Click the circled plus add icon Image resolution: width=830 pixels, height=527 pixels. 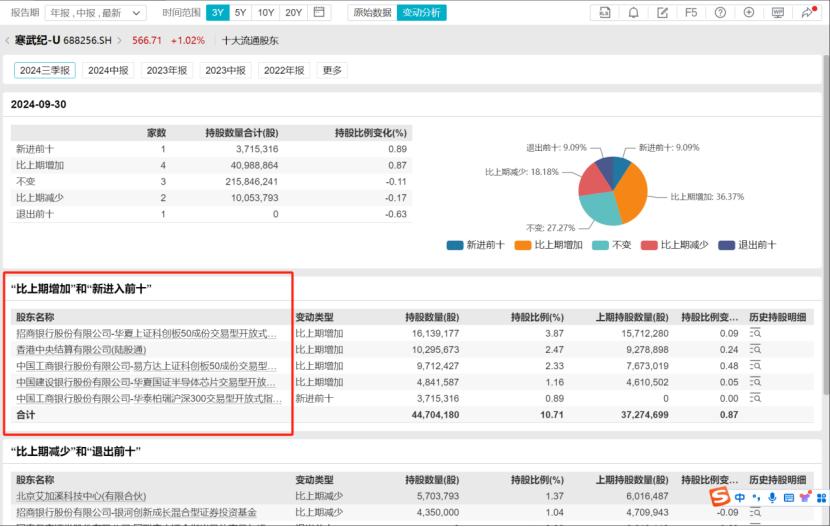coord(748,12)
